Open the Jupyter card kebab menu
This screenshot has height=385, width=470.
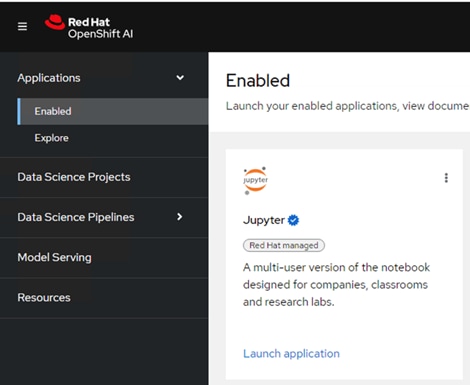[446, 178]
